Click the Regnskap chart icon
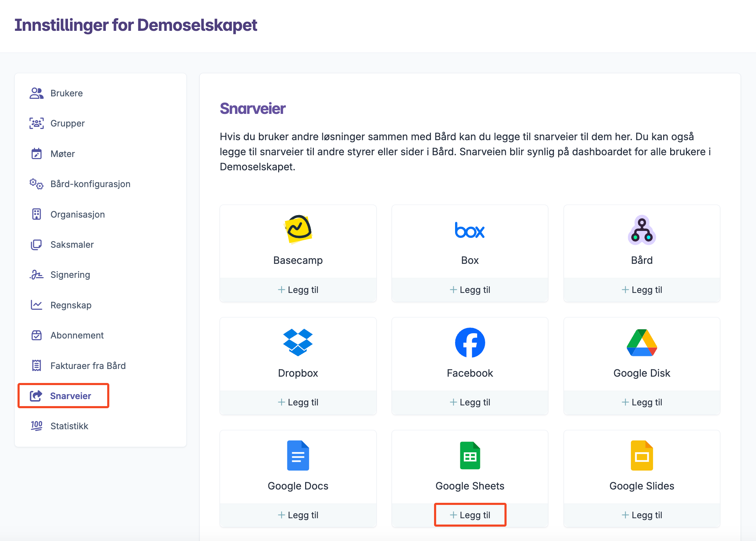This screenshot has height=541, width=756. point(36,305)
